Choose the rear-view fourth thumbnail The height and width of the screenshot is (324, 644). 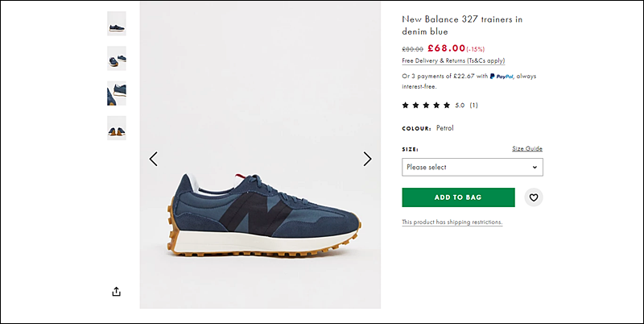[117, 128]
